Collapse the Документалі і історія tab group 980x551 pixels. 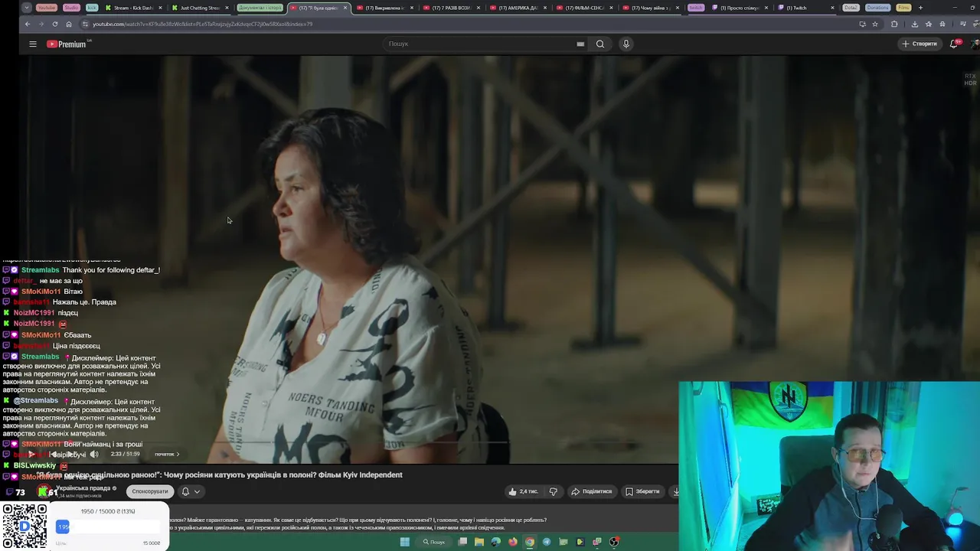(260, 8)
